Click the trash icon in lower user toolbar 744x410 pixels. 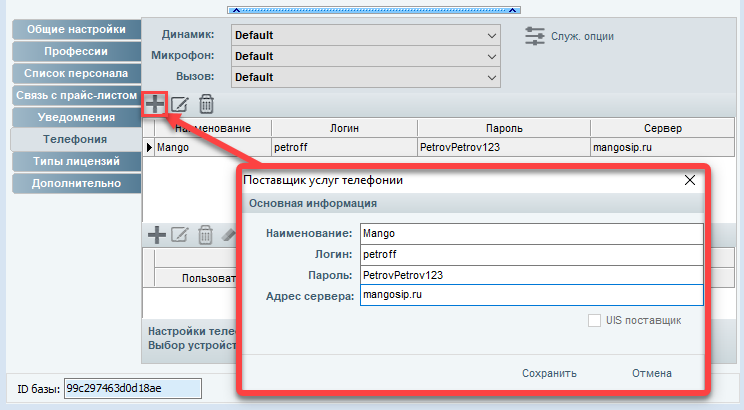[205, 235]
